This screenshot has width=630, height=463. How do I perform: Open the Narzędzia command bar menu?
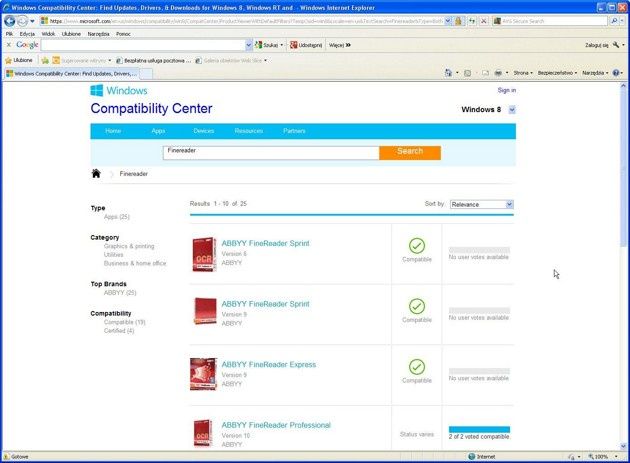tap(595, 73)
